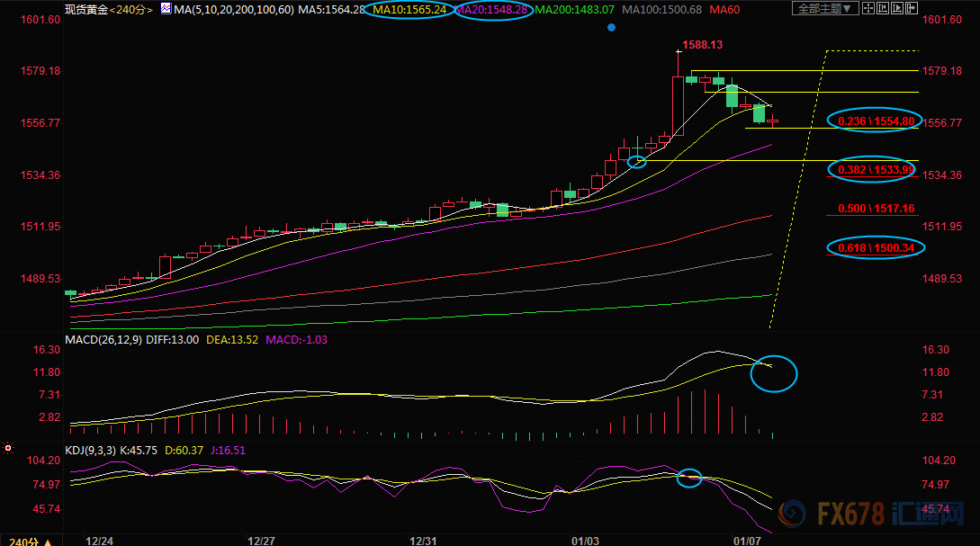Click the 1588.13 high price label
The height and width of the screenshot is (546, 980).
(x=703, y=44)
